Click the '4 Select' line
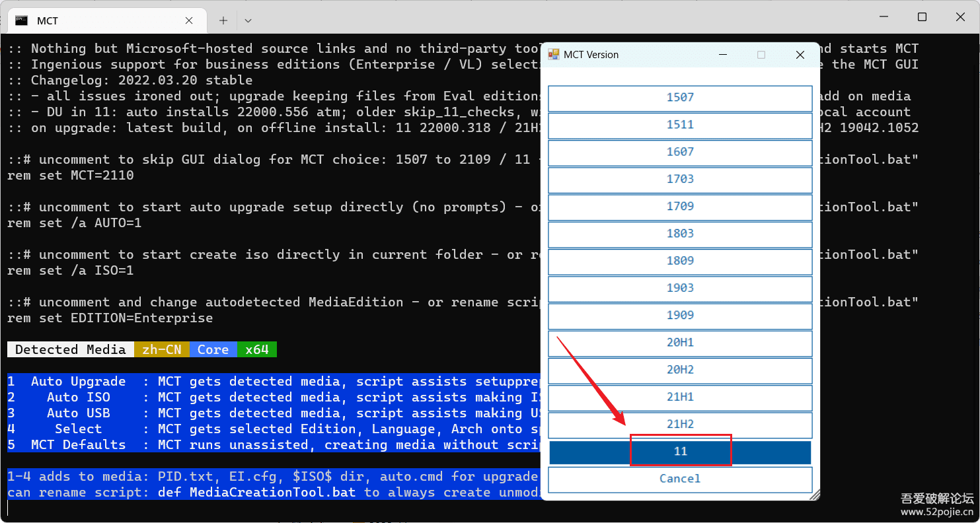Screen dimensions: 980x523 pos(274,429)
